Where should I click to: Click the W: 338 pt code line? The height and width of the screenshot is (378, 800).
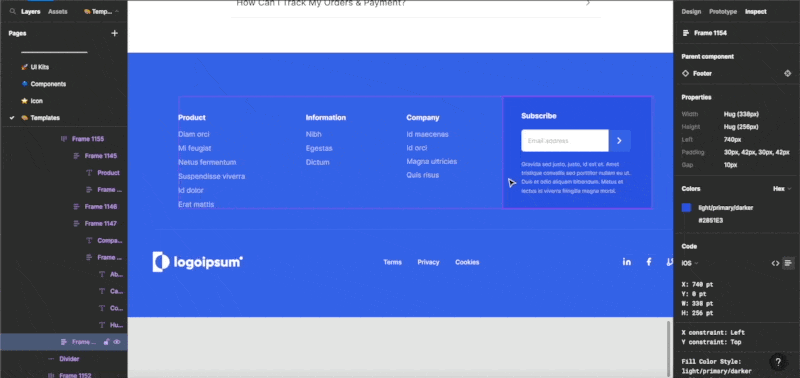[x=697, y=304]
